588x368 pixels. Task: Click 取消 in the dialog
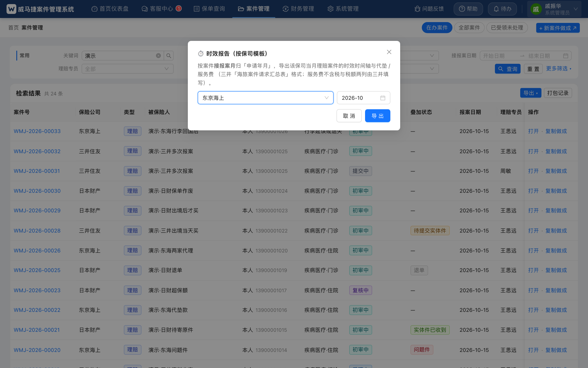click(349, 116)
